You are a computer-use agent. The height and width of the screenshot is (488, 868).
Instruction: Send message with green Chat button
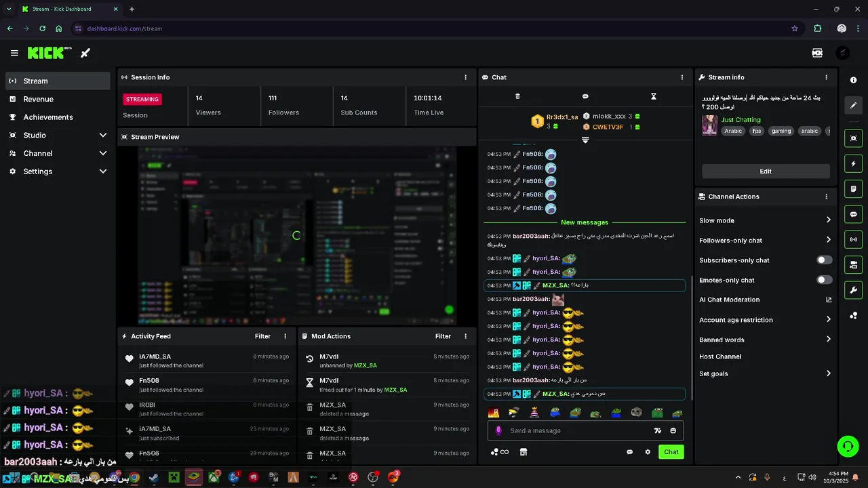tap(671, 452)
